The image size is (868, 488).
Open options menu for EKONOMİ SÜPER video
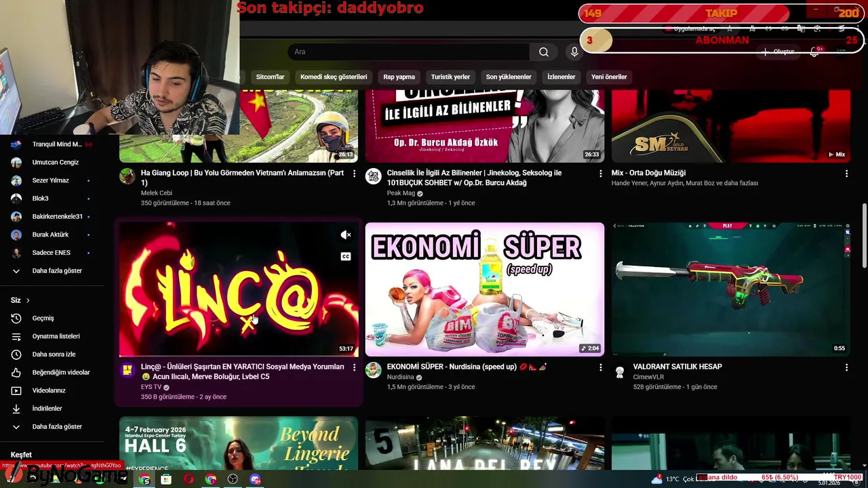[600, 367]
